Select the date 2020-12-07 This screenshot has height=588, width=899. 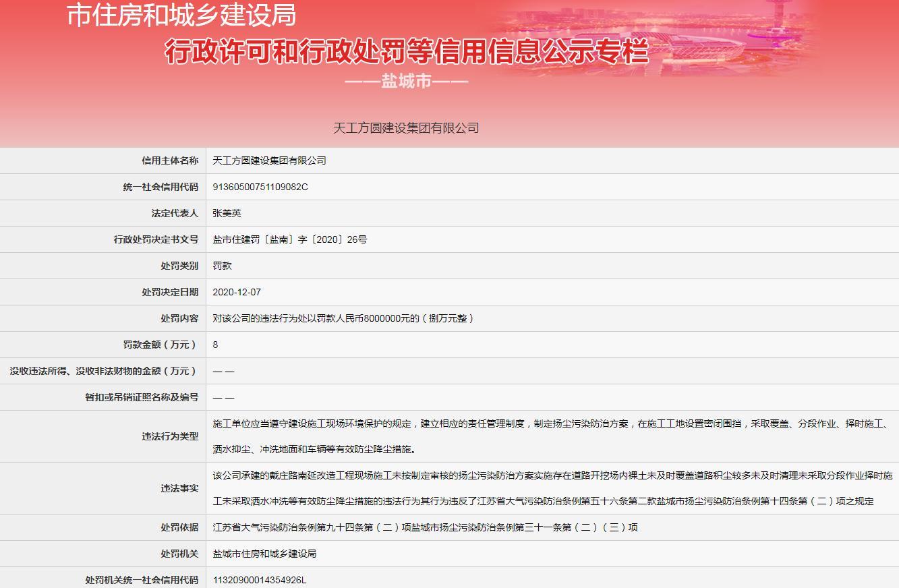click(x=237, y=292)
